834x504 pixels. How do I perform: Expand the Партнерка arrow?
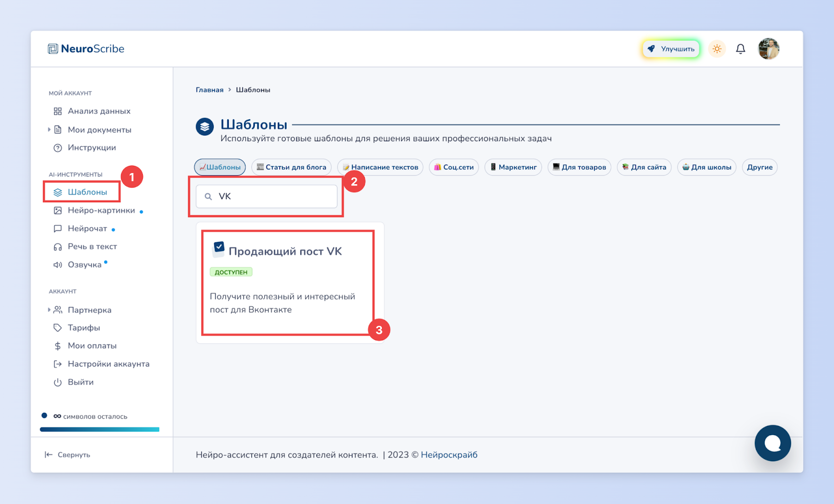49,310
